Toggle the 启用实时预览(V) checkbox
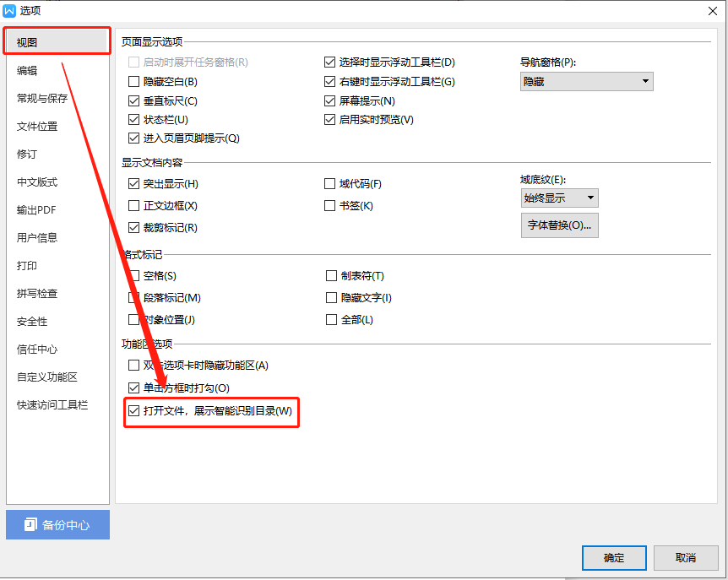The width and height of the screenshot is (728, 580). [x=329, y=120]
